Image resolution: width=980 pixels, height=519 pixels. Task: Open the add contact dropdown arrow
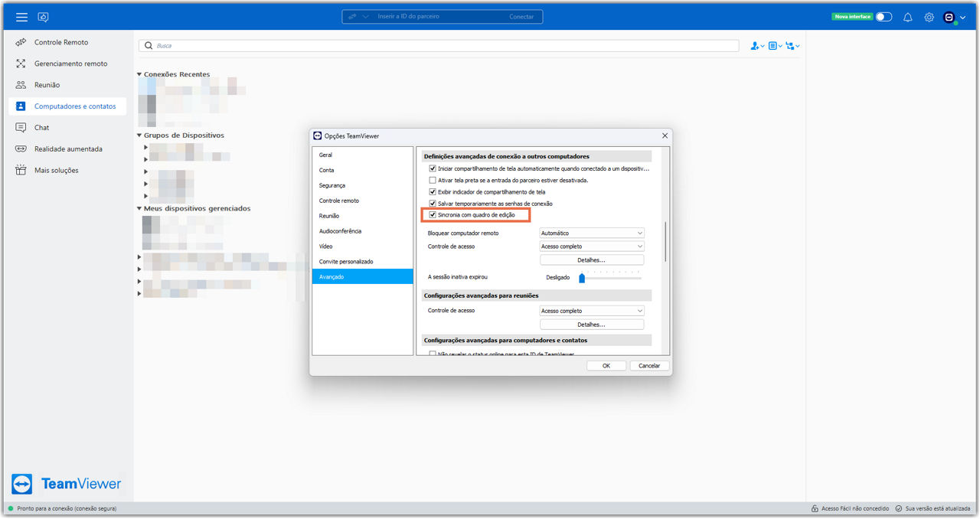[763, 47]
